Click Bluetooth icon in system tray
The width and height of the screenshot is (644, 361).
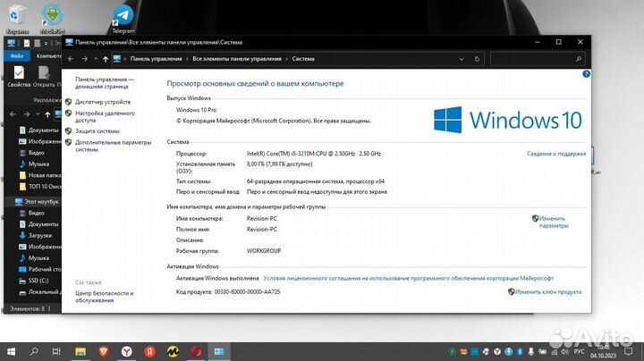(520, 351)
